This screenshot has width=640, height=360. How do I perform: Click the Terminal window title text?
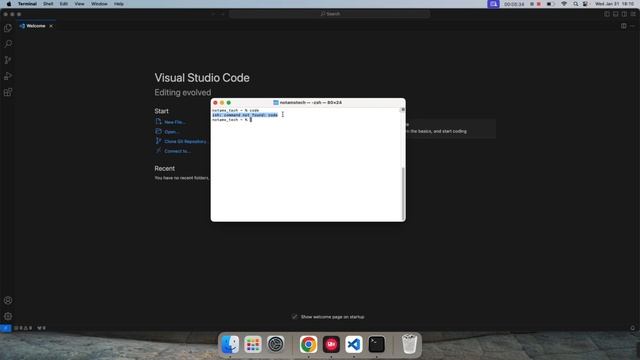click(311, 103)
